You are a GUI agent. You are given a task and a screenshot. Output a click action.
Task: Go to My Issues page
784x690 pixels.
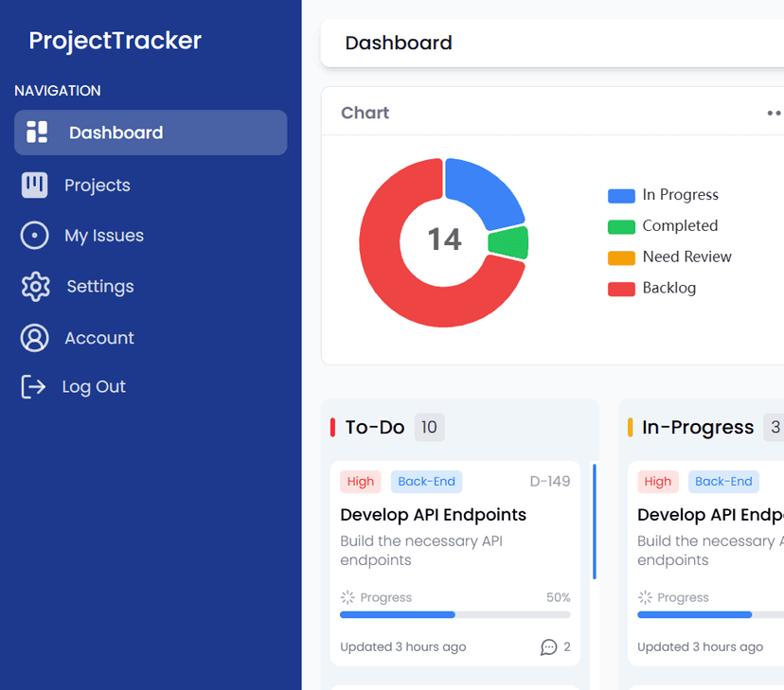pyautogui.click(x=103, y=236)
